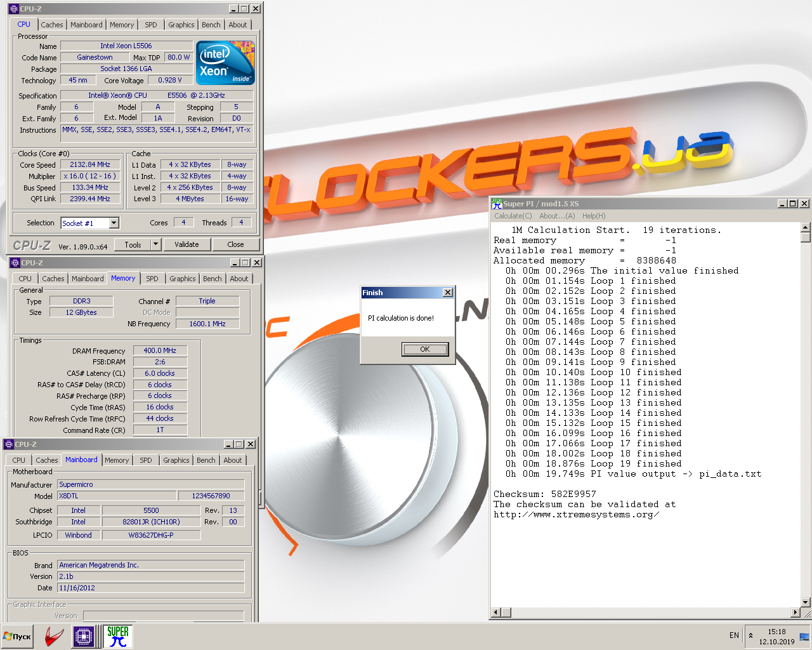Select Bench tab in the Memory CPU-Z window

(213, 279)
